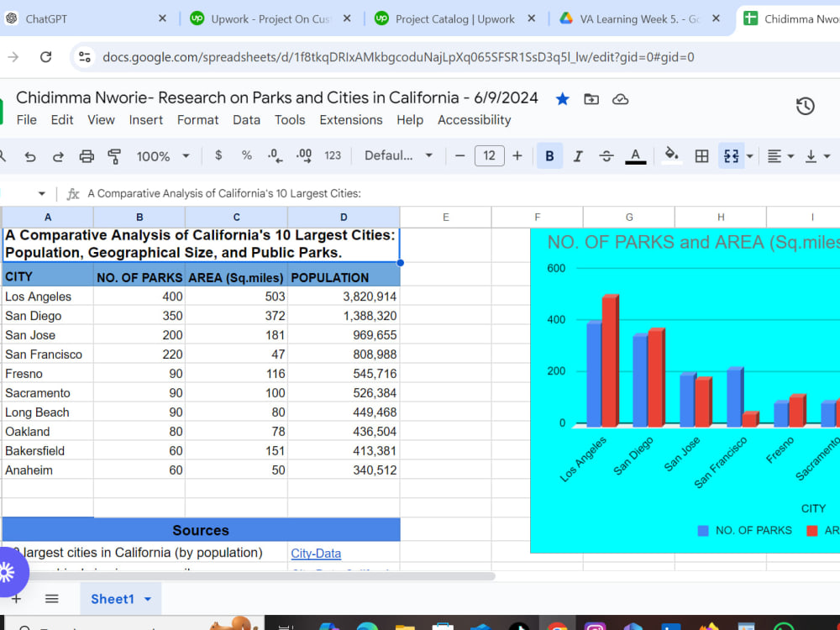Increase font size plus button
The height and width of the screenshot is (630, 840).
(x=517, y=156)
